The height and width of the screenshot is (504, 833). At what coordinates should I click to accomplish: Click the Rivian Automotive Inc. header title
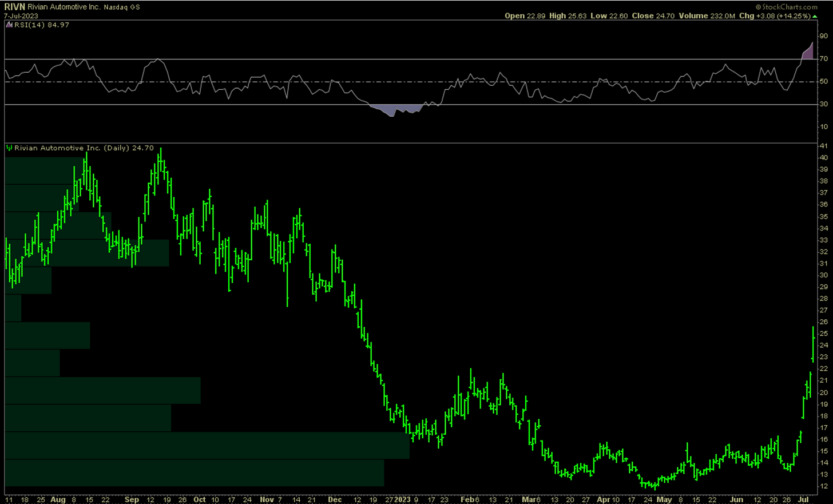[x=64, y=7]
